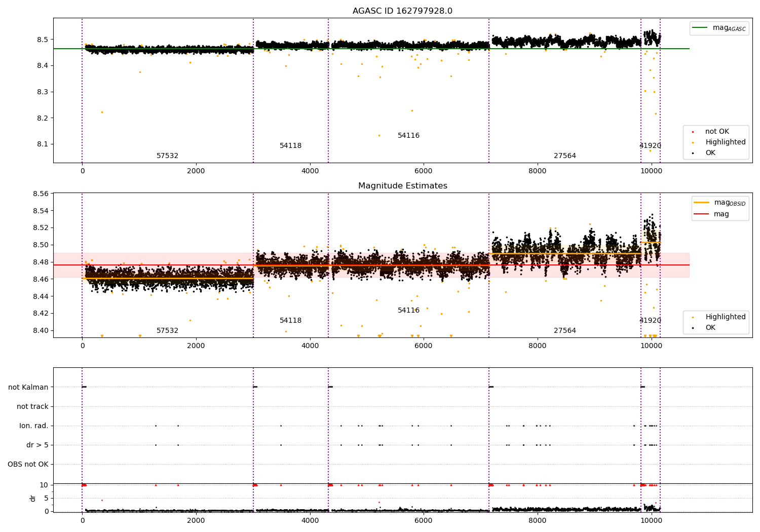Click the 8.2 y-axis tick label
This screenshot has height=532, width=760.
[x=43, y=118]
